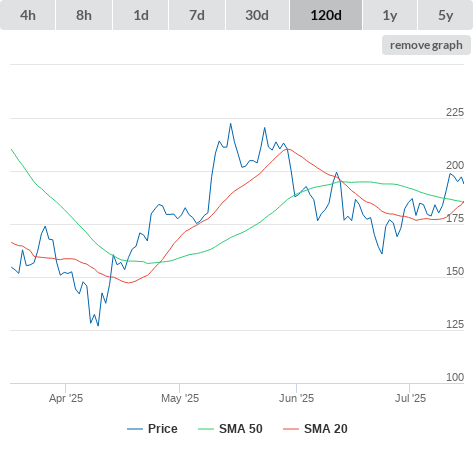Screen dimensions: 474x455
Task: Click the red SMA 20 line swatch
Action: coord(291,429)
